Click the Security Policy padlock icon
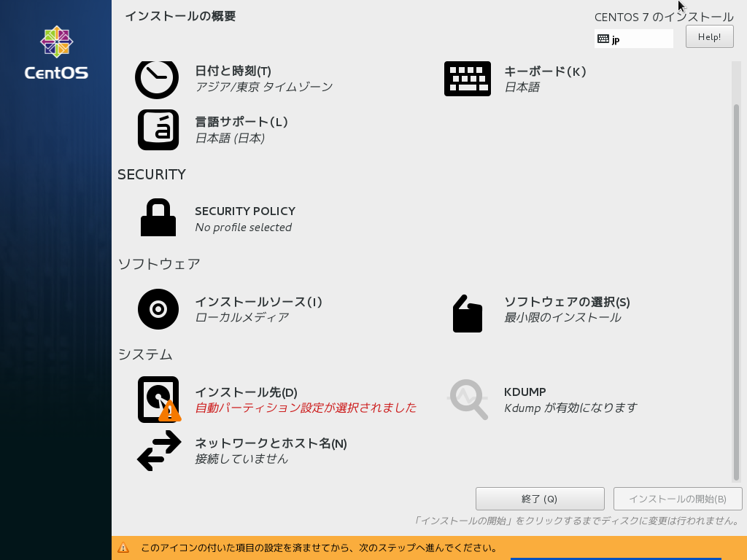This screenshot has width=747, height=560. [x=158, y=217]
